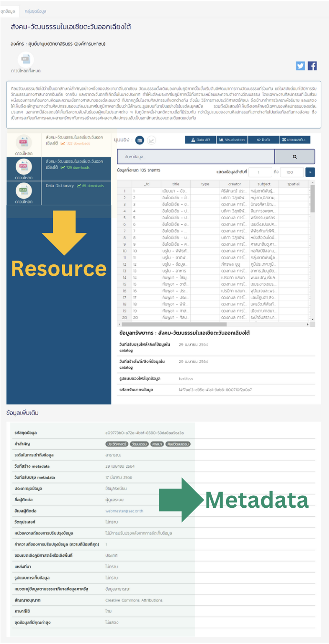Click the 'ประวัติศาสตร์' keyword tag
Screen dimensions: 329x644
(116, 444)
